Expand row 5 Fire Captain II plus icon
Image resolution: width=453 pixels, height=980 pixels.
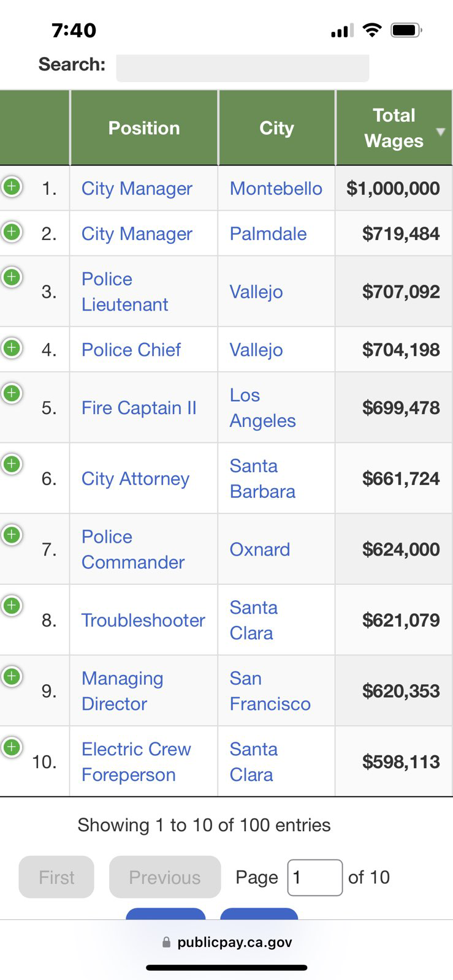tap(12, 393)
